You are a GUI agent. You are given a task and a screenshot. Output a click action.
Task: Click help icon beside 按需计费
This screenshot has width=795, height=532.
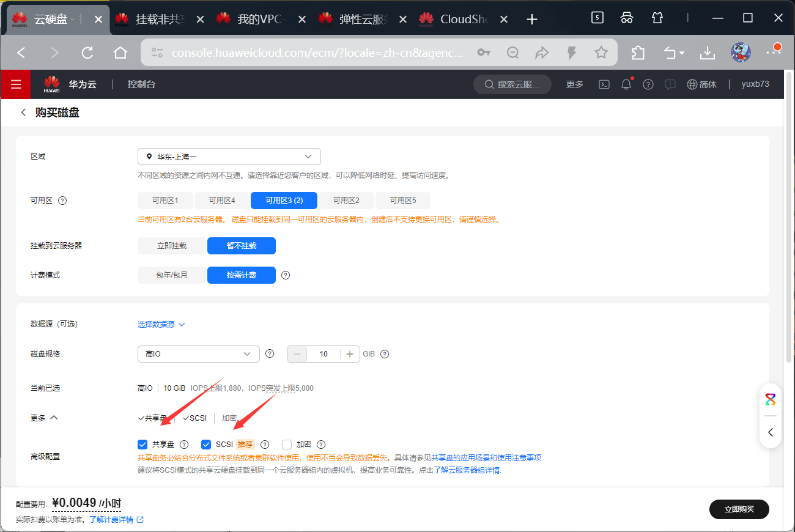(286, 275)
